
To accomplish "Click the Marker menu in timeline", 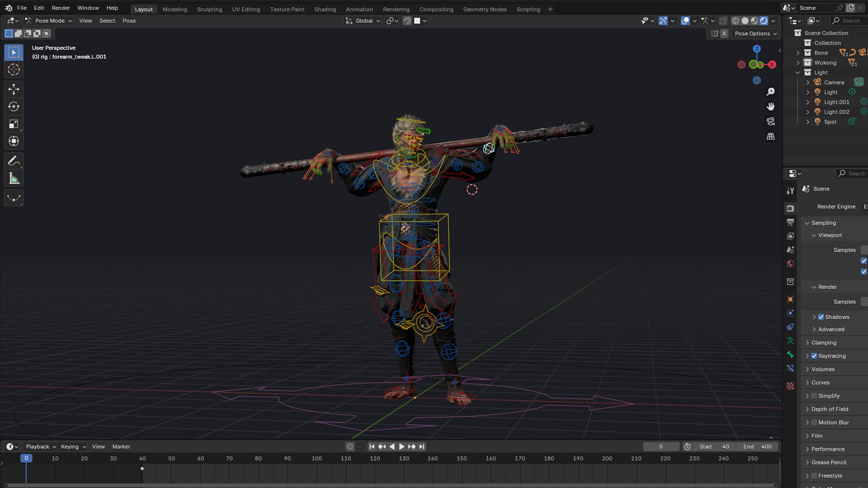I will 121,447.
